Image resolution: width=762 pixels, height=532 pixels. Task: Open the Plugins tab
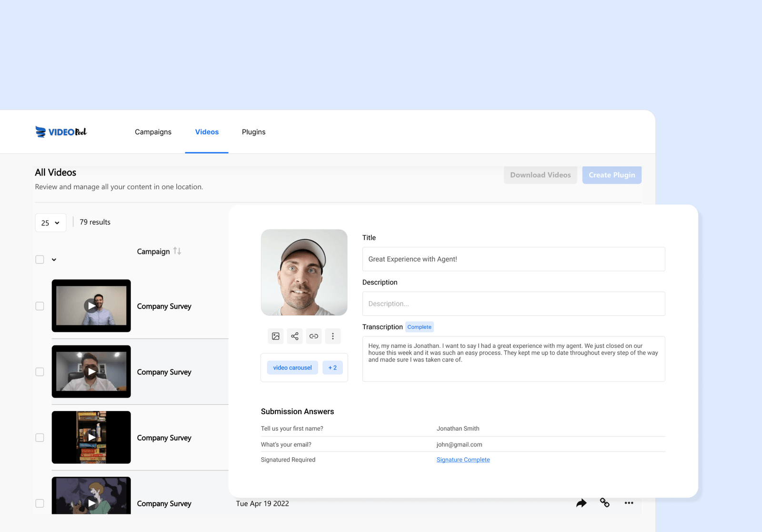coord(253,132)
